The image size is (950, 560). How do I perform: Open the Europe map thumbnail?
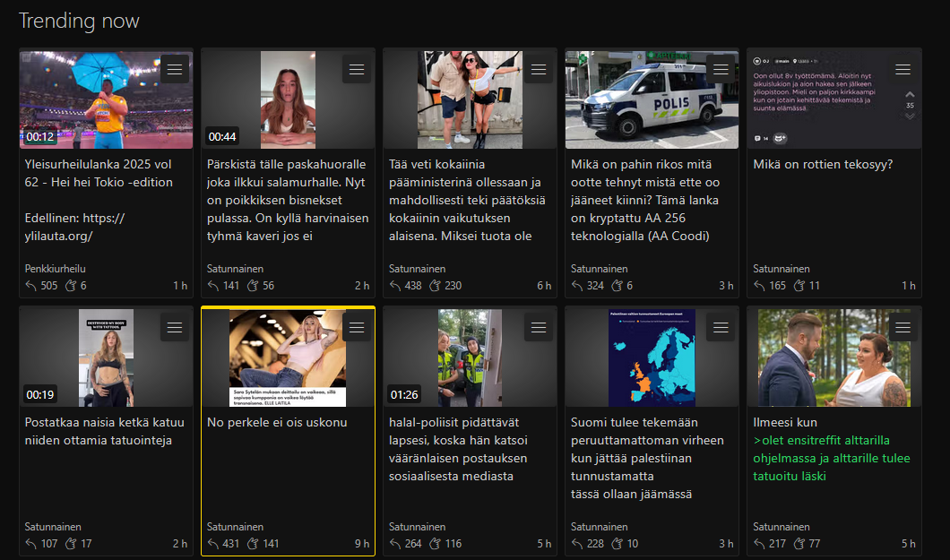[652, 358]
